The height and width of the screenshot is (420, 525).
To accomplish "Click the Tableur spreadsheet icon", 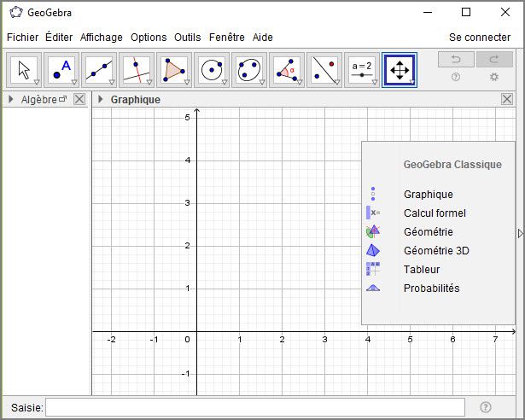I will coord(373,269).
